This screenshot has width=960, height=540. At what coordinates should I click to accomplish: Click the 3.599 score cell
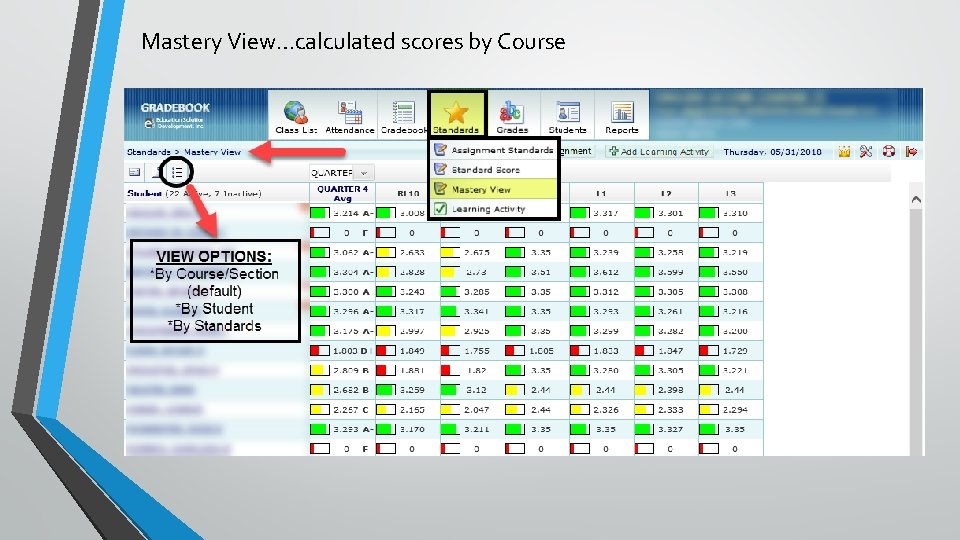(x=666, y=272)
